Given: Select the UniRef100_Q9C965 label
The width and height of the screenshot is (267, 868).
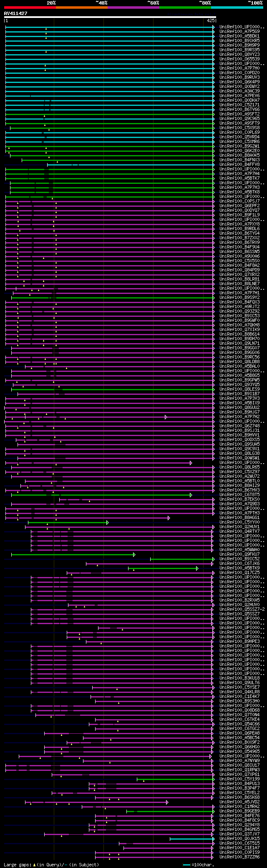Looking at the screenshot, I should [x=239, y=118].
